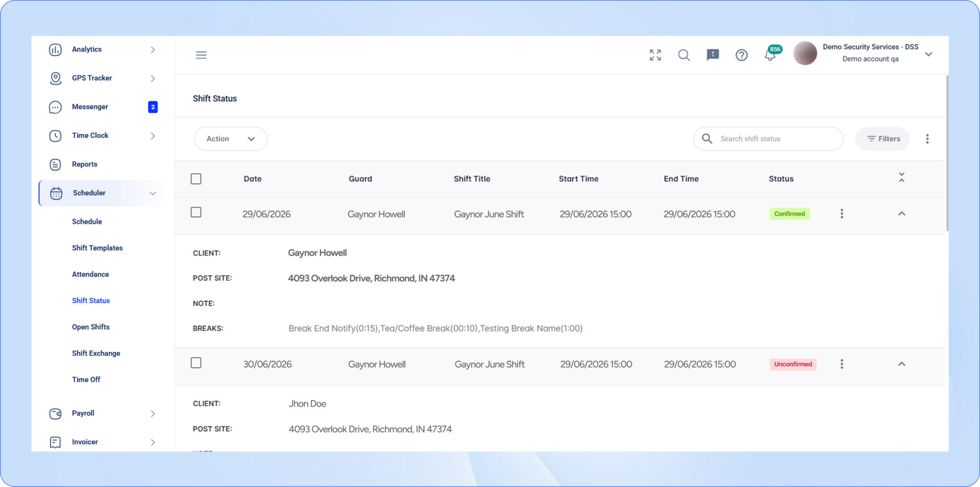
Task: Open global search magnifier in top bar
Action: tap(684, 55)
